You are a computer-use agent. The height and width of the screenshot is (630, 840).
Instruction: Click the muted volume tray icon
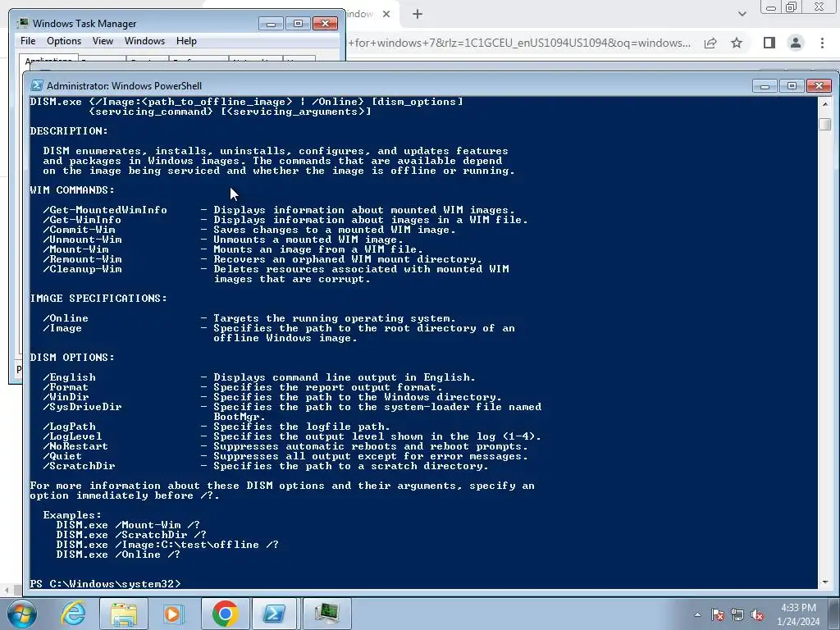coord(757,614)
